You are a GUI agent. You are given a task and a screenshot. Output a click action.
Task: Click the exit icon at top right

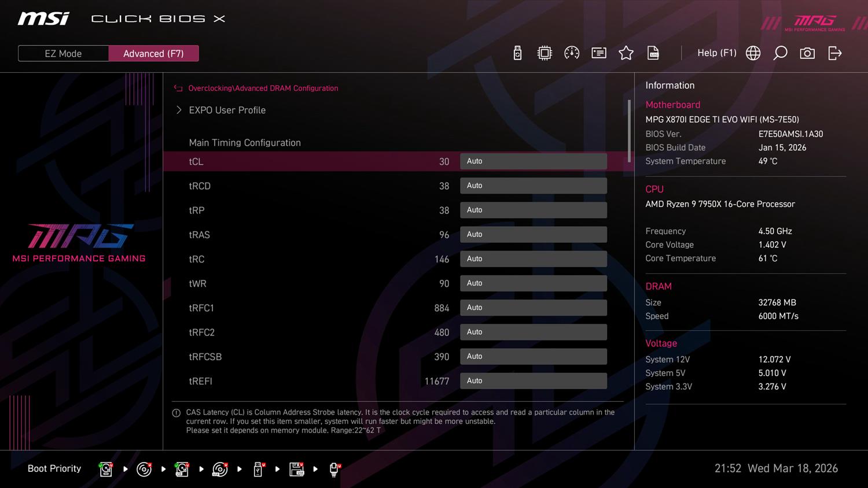(x=834, y=53)
